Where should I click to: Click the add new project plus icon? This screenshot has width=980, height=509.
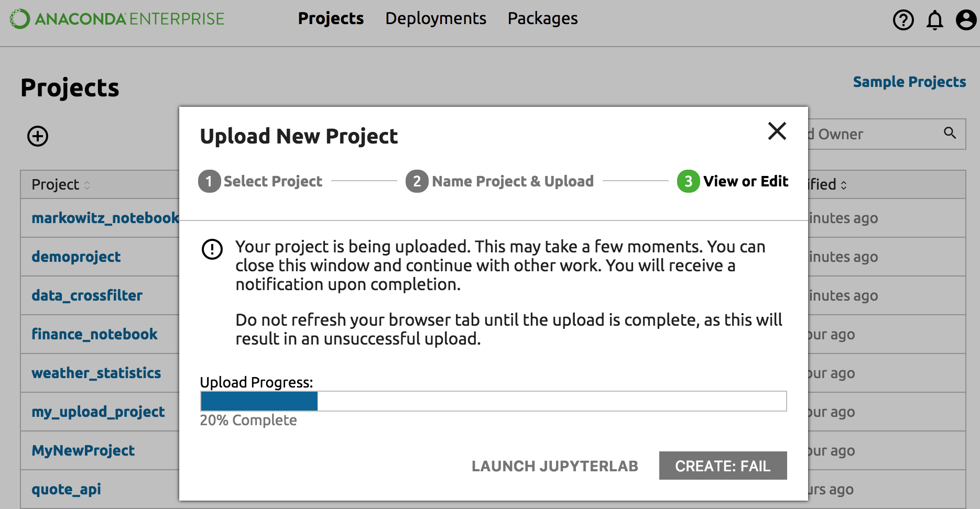pyautogui.click(x=38, y=136)
